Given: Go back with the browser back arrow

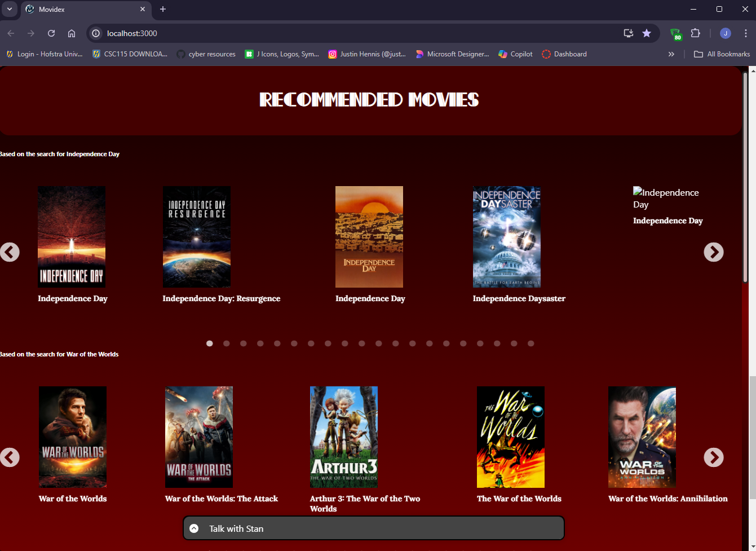Looking at the screenshot, I should pyautogui.click(x=11, y=33).
